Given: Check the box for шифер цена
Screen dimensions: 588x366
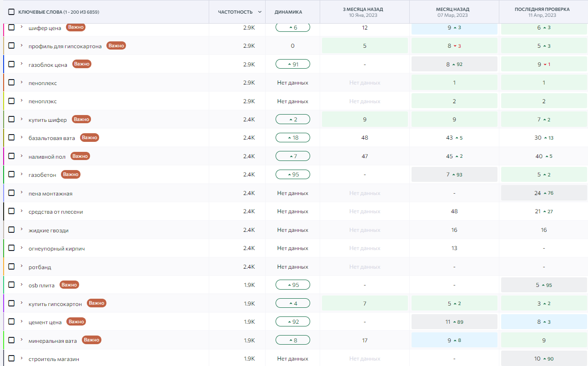Looking at the screenshot, I should pos(11,27).
